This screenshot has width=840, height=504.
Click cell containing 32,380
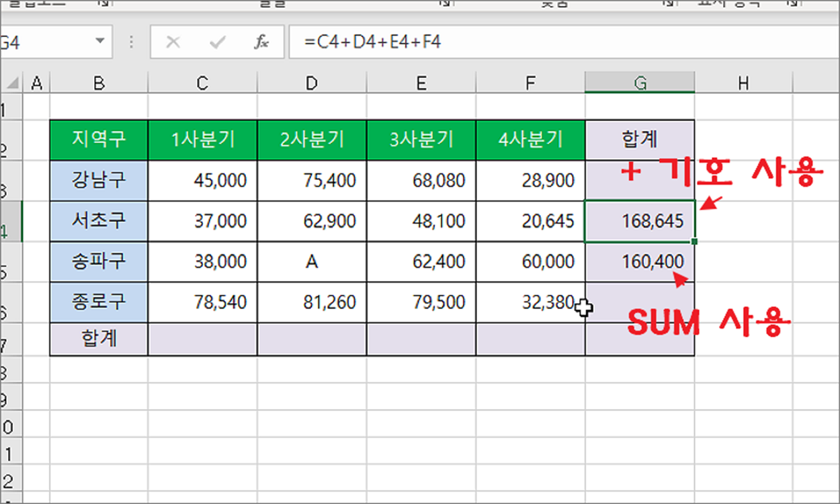point(531,302)
